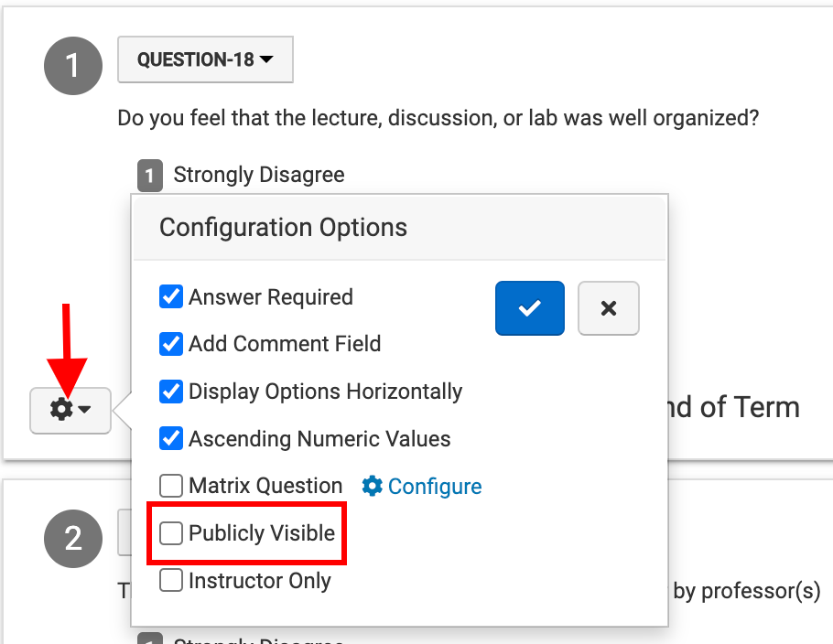833x644 pixels.
Task: Check the Publicly Visible checkbox
Action: [x=171, y=533]
